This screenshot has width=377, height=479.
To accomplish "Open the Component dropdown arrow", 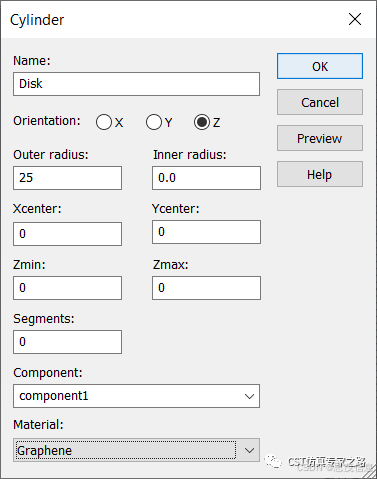I will (x=249, y=396).
